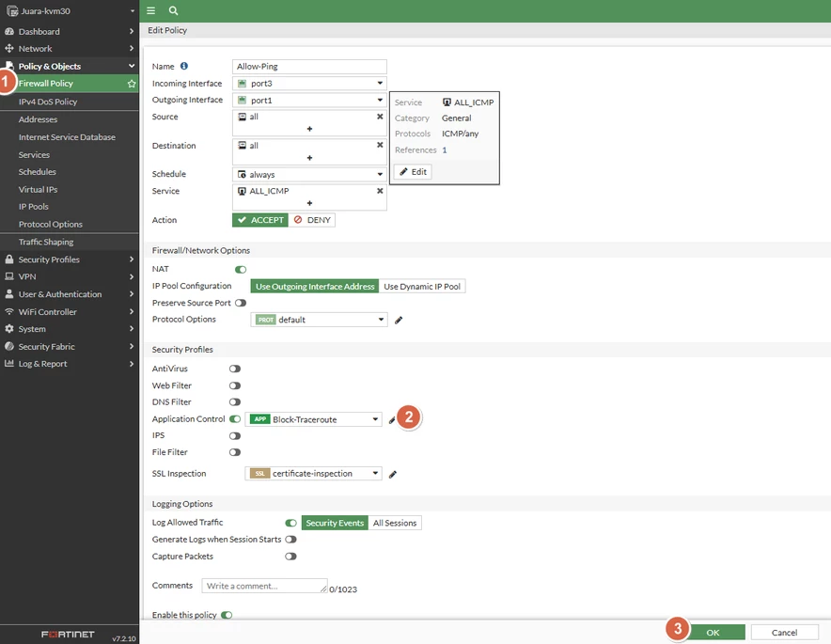
Task: Edit Block-Traceroute profile with pencil icon
Action: point(392,420)
